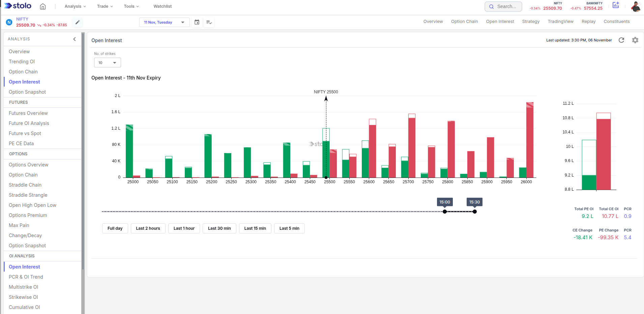Select the Last 5 min range
The height and width of the screenshot is (314, 644).
pos(289,228)
